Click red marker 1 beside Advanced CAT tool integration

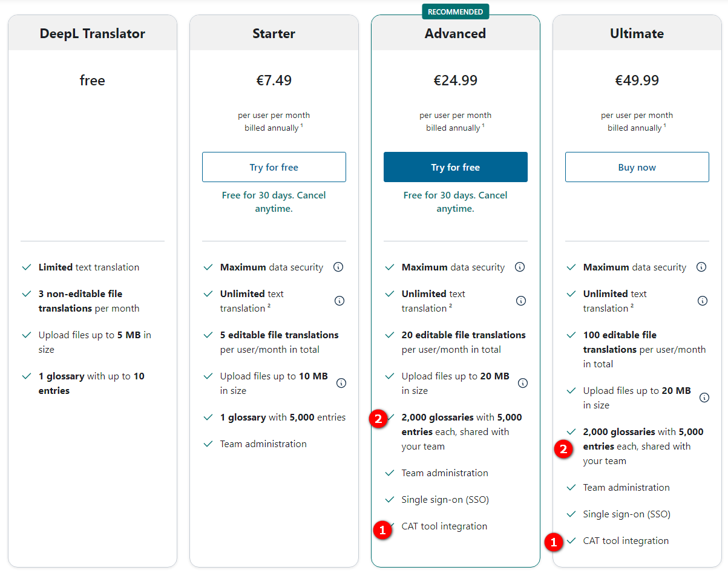(382, 529)
